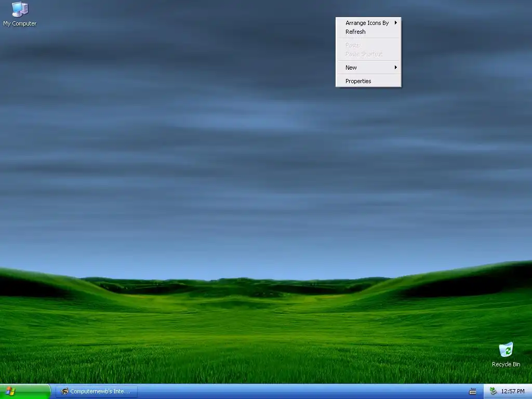Click the disabled Paste Shortcut entry
This screenshot has height=399, width=532.
tap(368, 54)
